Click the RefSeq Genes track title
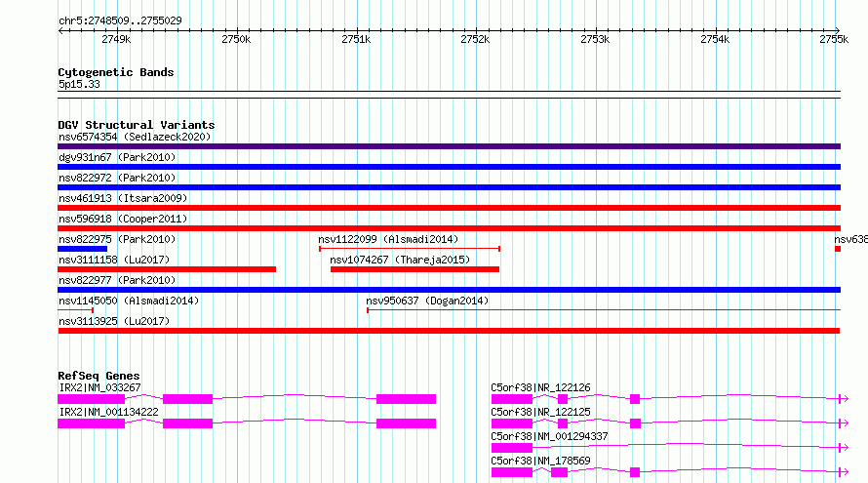The image size is (868, 483). point(99,376)
